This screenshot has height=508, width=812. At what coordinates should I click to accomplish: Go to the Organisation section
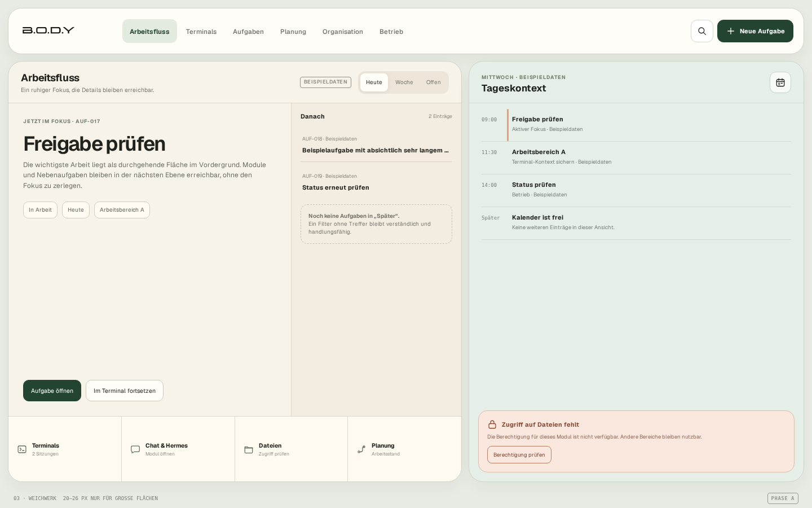[343, 31]
